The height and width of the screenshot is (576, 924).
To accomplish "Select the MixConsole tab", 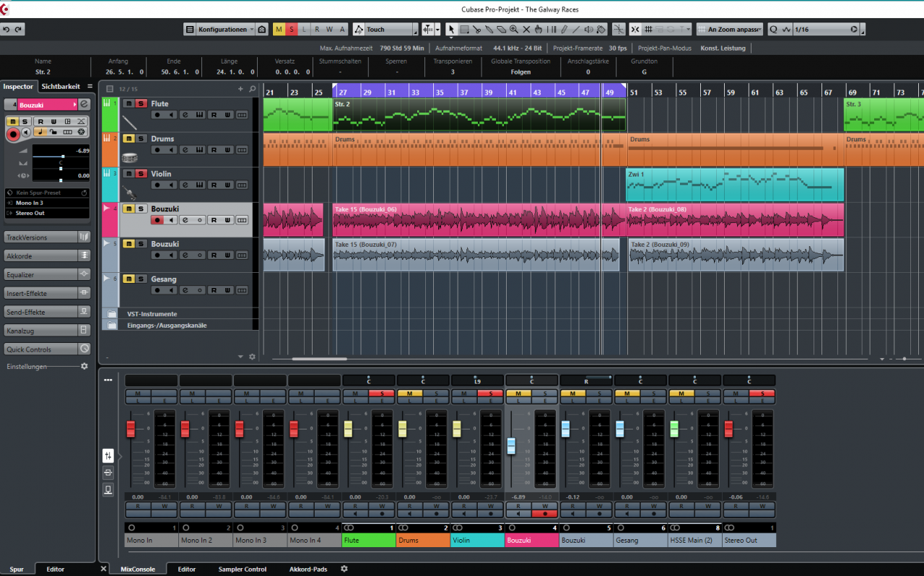I will [137, 570].
